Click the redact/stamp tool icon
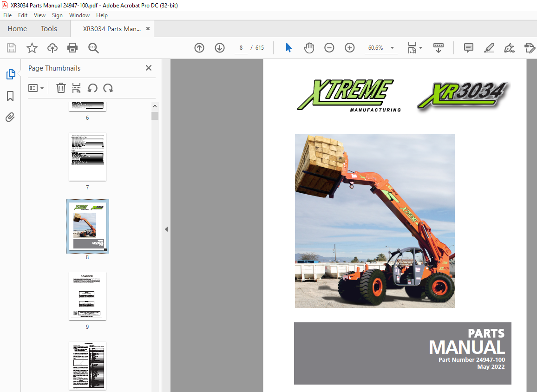This screenshot has height=392, width=537. 530,48
